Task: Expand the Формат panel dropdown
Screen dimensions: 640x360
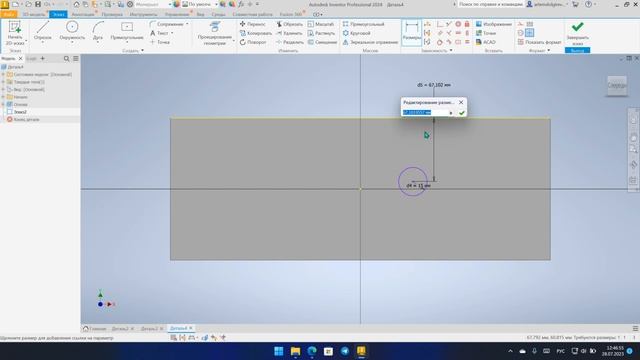Action: 549,51
